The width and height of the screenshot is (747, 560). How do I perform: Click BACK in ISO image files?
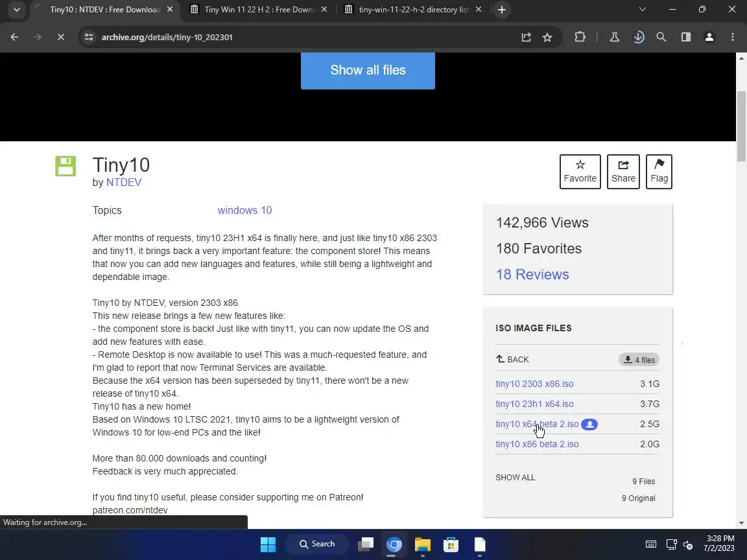coord(513,359)
